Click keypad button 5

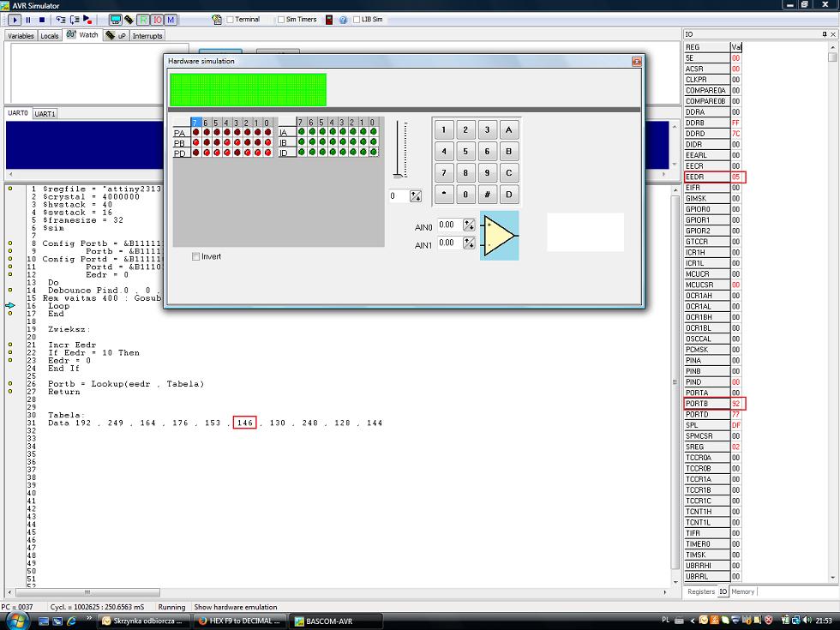tap(465, 152)
